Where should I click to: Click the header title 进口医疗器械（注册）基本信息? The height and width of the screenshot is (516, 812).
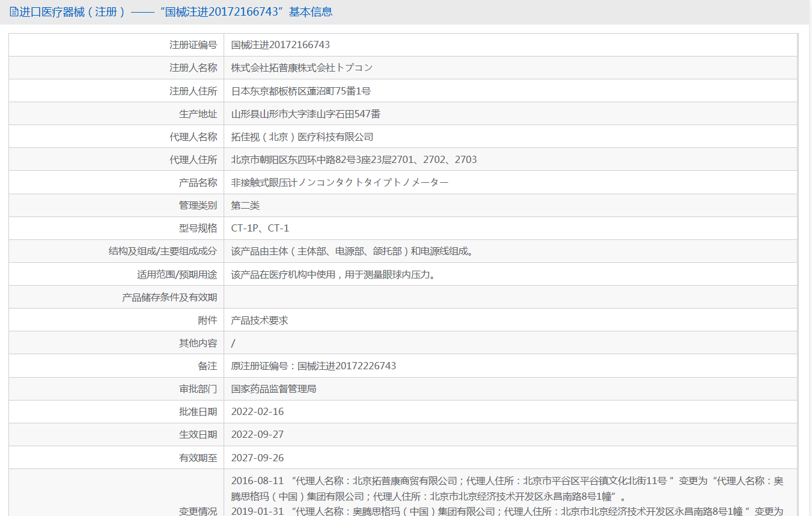(x=171, y=12)
